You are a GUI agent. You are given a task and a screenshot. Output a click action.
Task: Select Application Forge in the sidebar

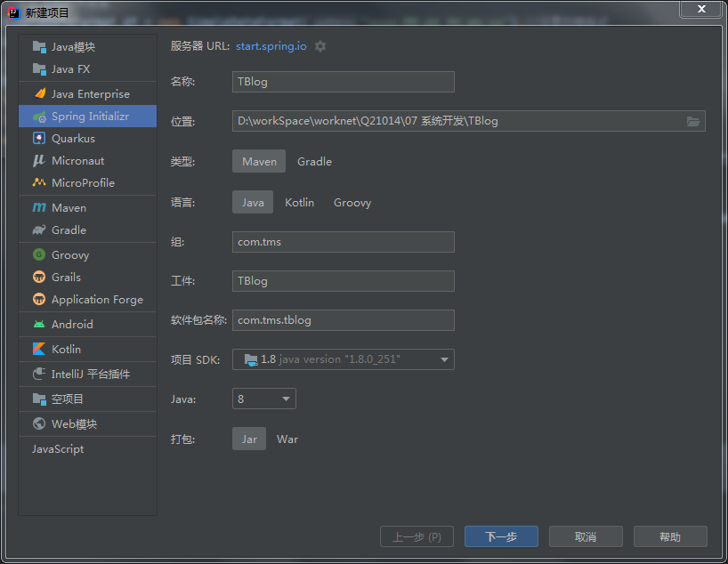(x=96, y=300)
